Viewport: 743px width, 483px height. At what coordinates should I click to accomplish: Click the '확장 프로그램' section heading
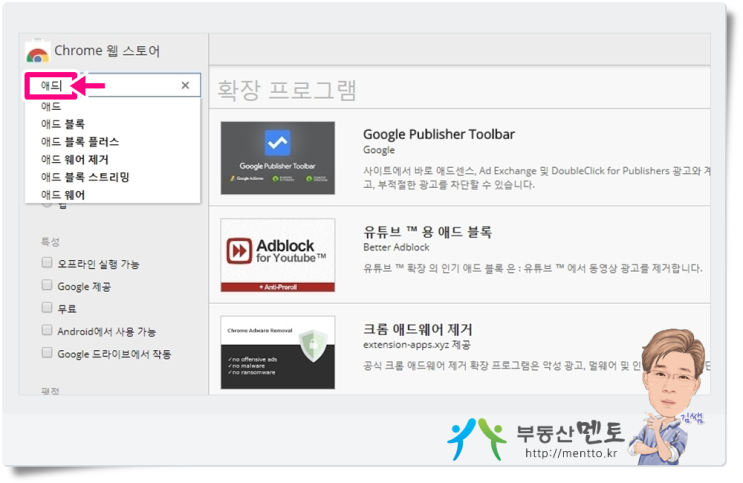click(x=287, y=90)
